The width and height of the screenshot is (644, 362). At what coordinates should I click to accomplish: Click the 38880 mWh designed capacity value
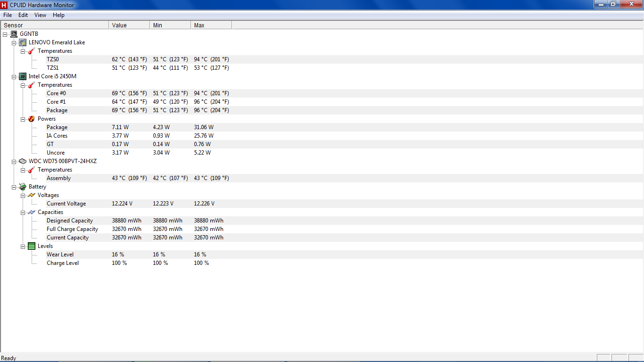[x=126, y=221]
